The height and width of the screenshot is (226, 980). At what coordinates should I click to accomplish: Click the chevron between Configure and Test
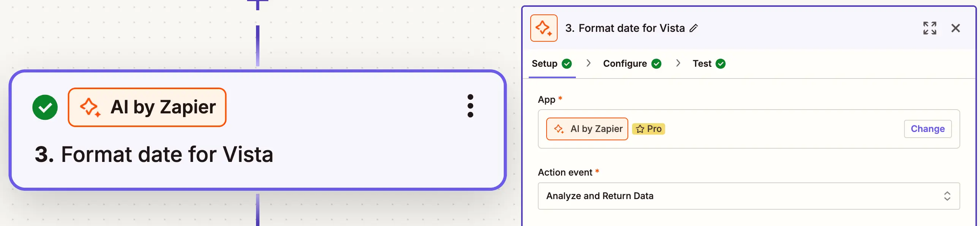pos(678,63)
